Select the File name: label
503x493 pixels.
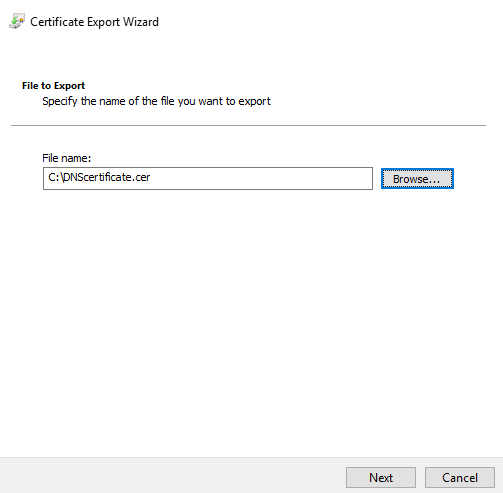[x=66, y=158]
